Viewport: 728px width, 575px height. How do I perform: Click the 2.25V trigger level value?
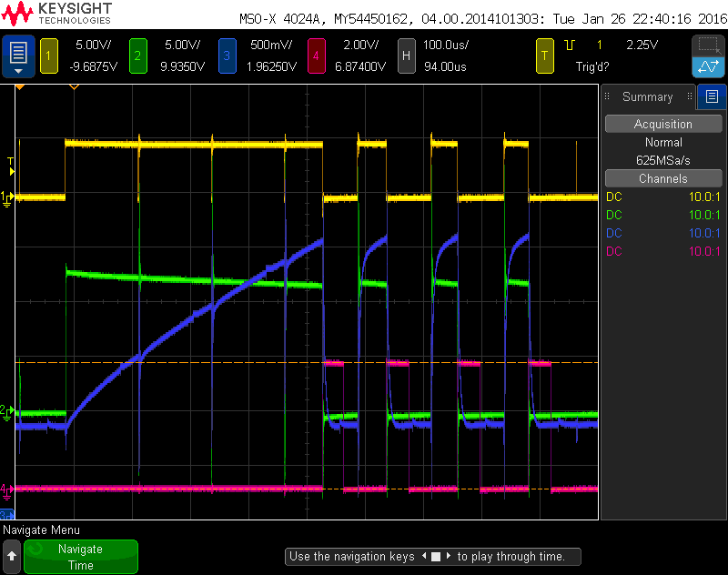coord(642,45)
